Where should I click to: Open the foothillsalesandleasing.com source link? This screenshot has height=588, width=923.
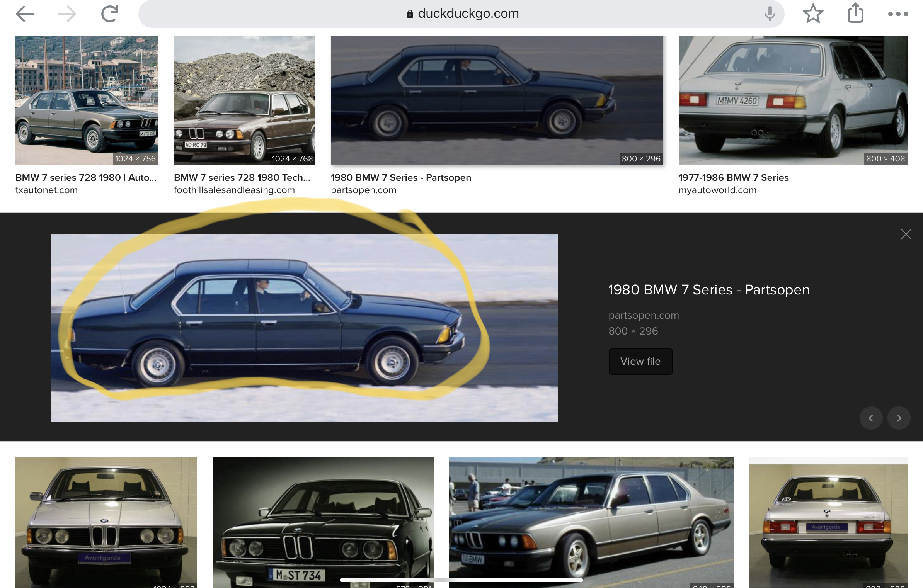tap(234, 190)
